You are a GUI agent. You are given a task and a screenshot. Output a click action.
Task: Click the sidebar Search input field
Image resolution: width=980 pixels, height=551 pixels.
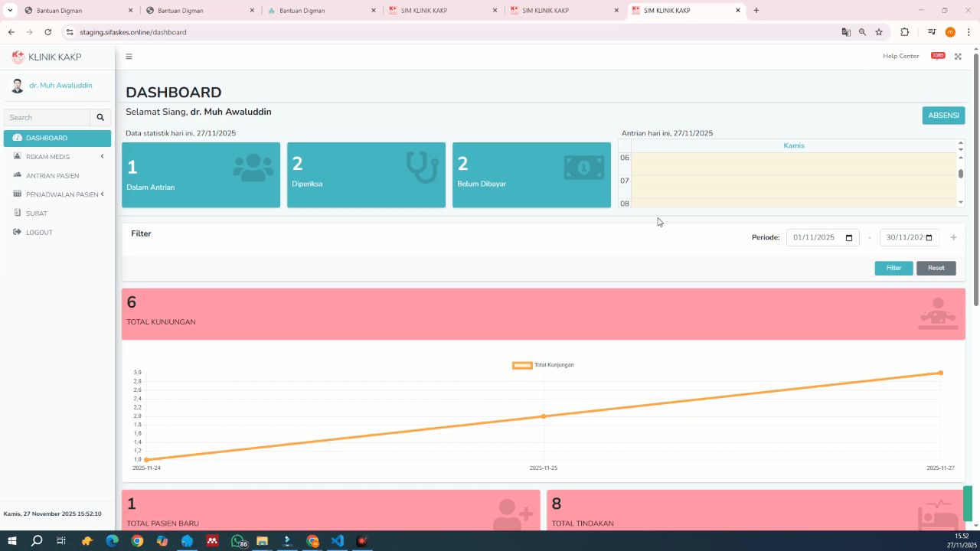click(47, 117)
